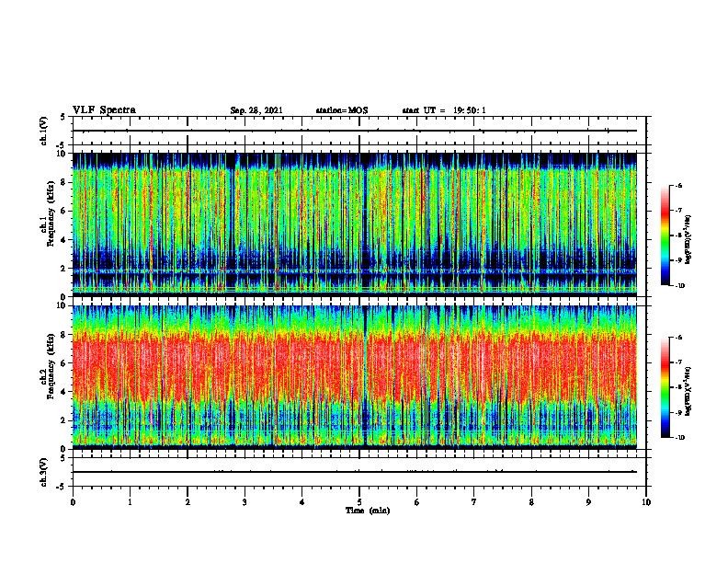Click the time axis tick label "5"

point(359,502)
